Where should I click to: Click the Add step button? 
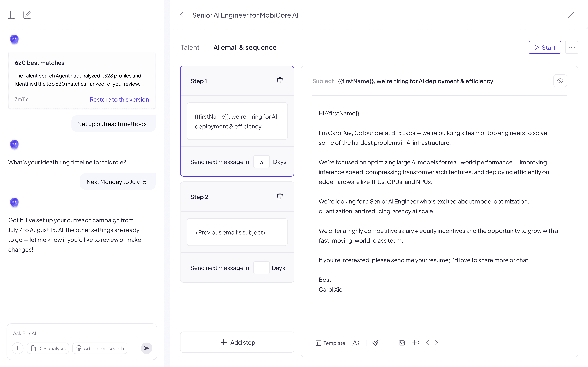(x=237, y=342)
